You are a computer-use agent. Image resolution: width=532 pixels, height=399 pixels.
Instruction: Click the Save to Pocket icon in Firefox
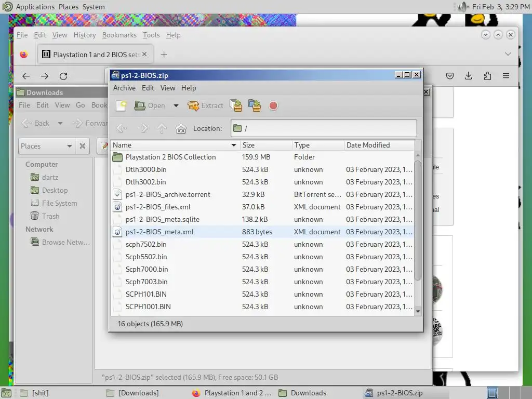(450, 76)
